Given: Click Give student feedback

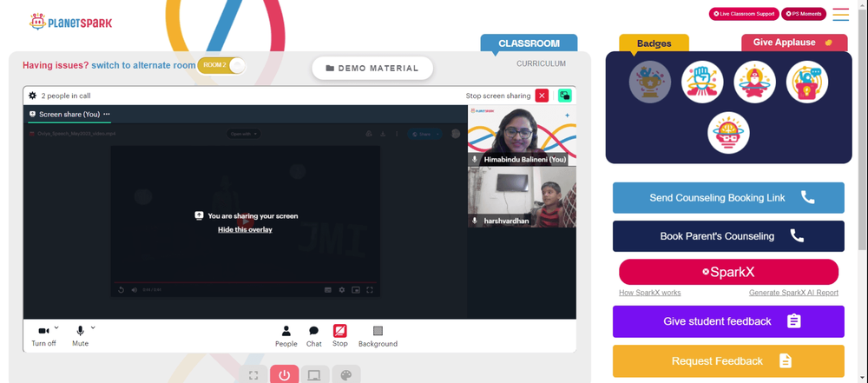Looking at the screenshot, I should 728,321.
